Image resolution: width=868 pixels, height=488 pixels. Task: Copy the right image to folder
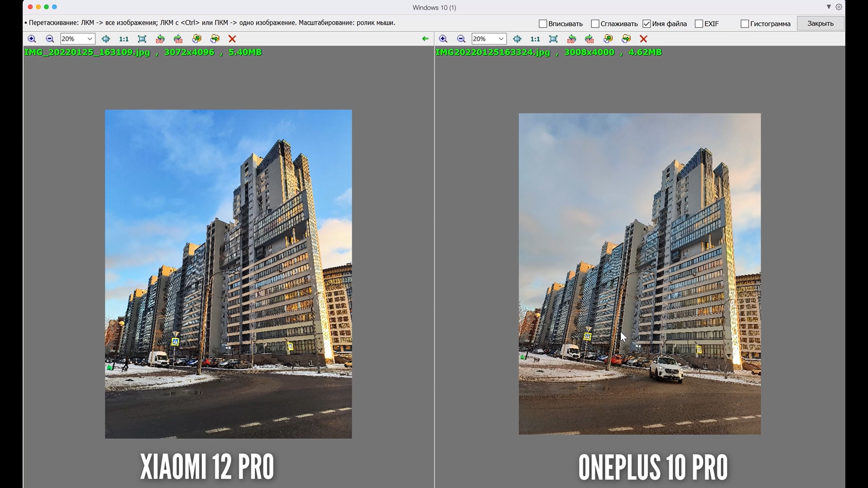608,39
